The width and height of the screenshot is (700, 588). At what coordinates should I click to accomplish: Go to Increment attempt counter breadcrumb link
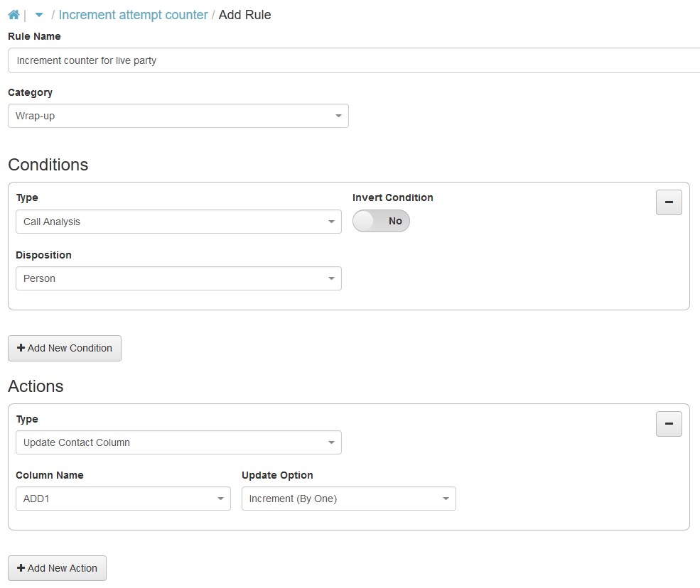point(133,15)
